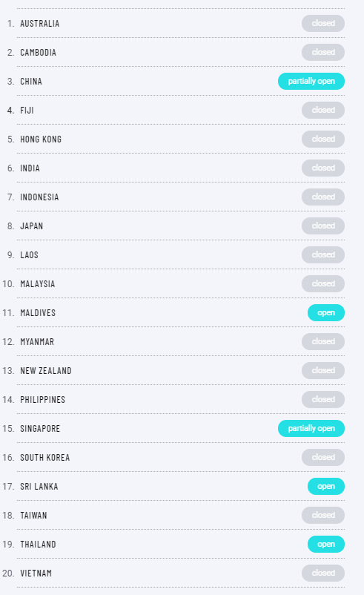Click New Zealand's closed status badge
Viewport: 364px width, 595px height.
[x=323, y=371]
